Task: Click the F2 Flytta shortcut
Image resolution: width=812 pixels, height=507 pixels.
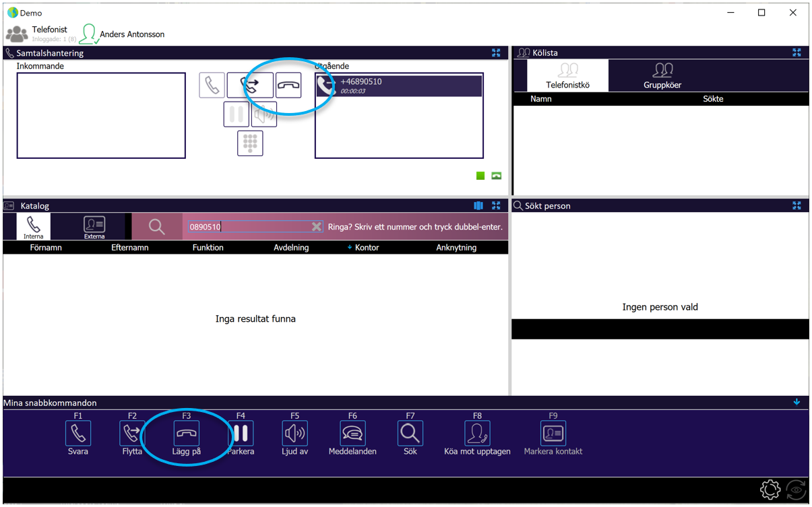Action: pos(132,434)
